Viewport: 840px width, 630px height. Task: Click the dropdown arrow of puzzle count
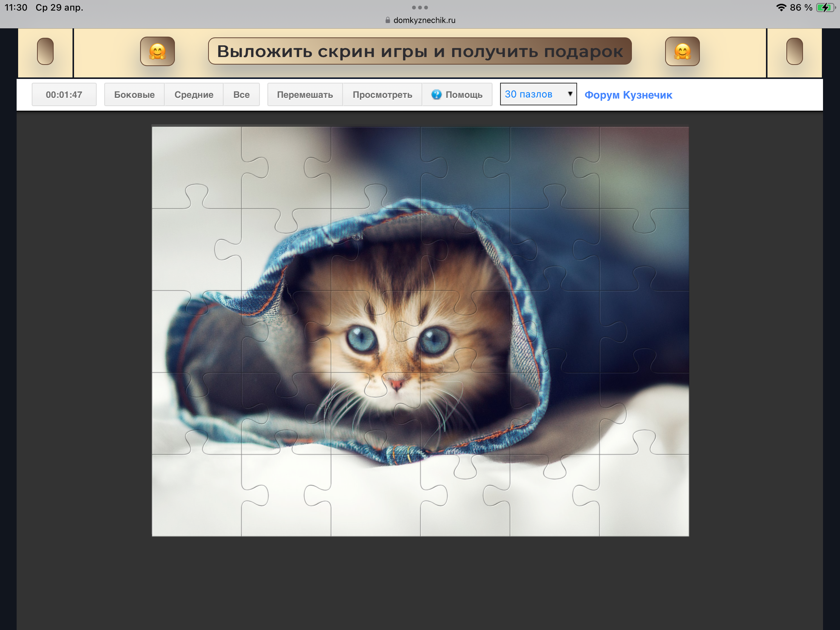[x=570, y=94]
